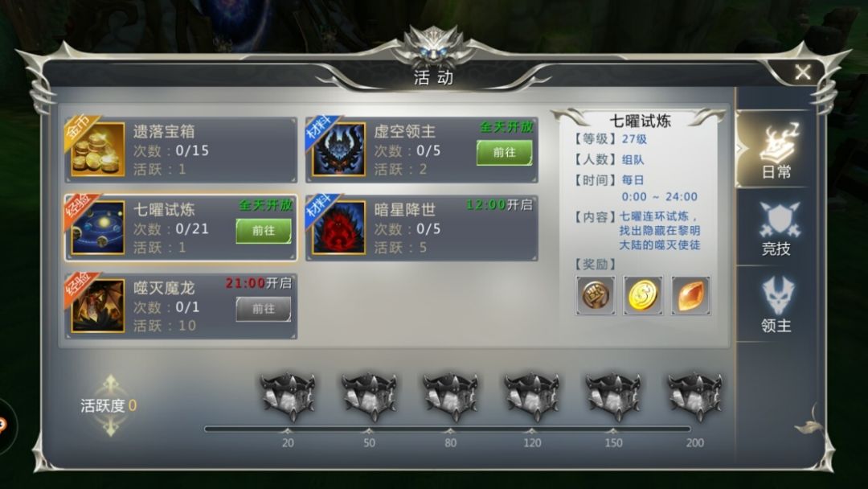Image resolution: width=868 pixels, height=489 pixels.
Task: Switch to the 日常 tab
Action: (776, 150)
